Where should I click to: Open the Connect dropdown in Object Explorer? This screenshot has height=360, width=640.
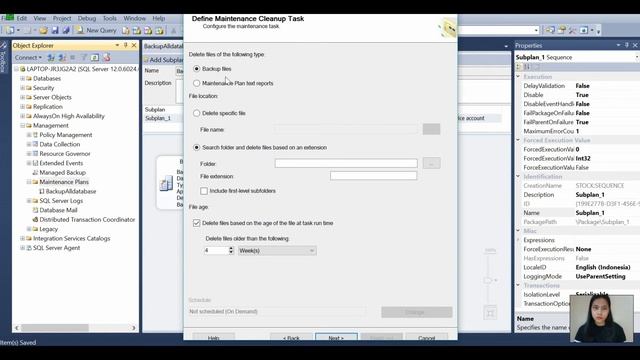(28, 58)
